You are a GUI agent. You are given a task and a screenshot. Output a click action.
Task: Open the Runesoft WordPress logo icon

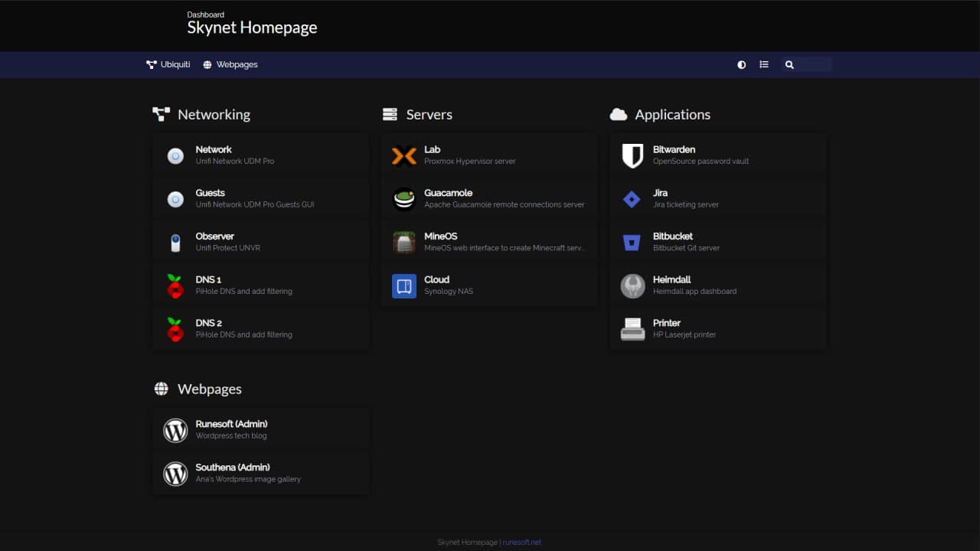point(175,430)
